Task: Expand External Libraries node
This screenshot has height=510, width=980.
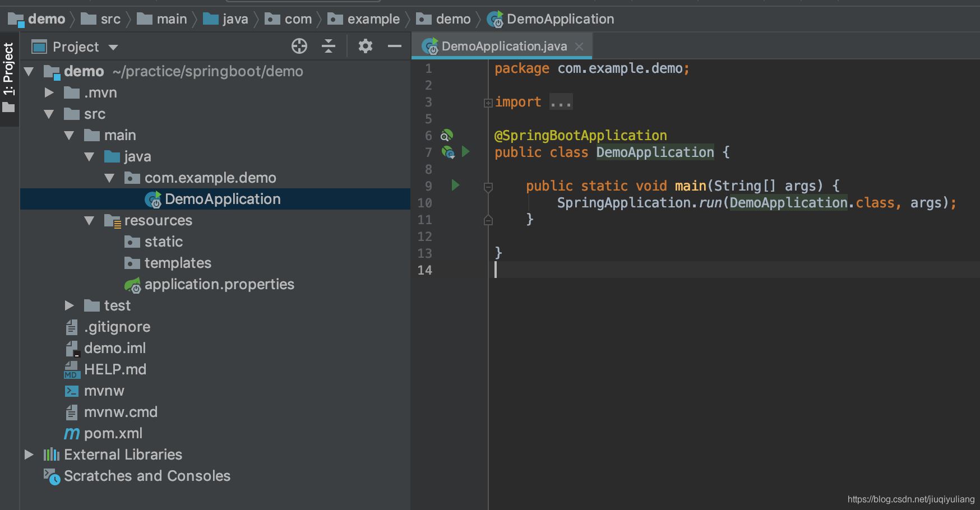Action: 29,455
